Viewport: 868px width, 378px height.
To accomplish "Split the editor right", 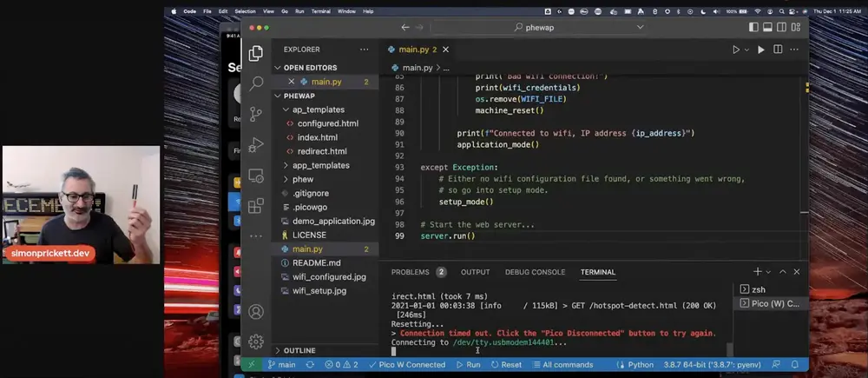I will coord(778,50).
